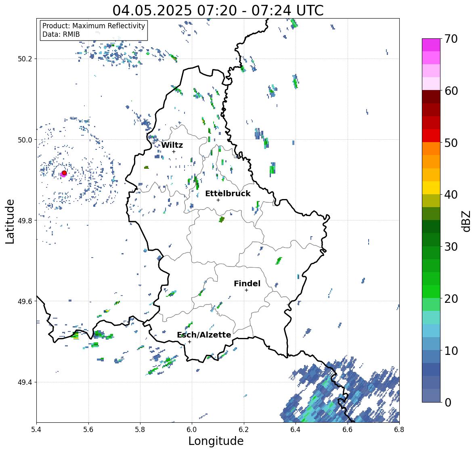Click the latitude tick label 49.6
Viewport: 476px width, 451px height.
(25, 301)
